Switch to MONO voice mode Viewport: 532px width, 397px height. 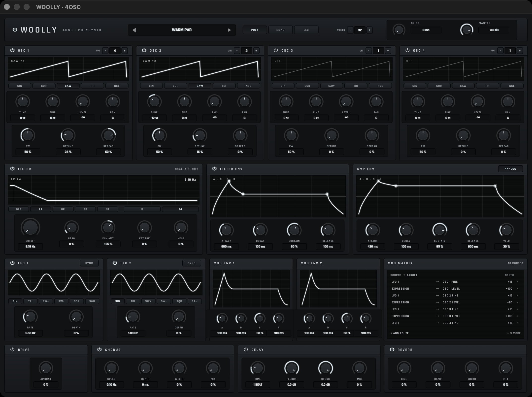[x=280, y=30]
